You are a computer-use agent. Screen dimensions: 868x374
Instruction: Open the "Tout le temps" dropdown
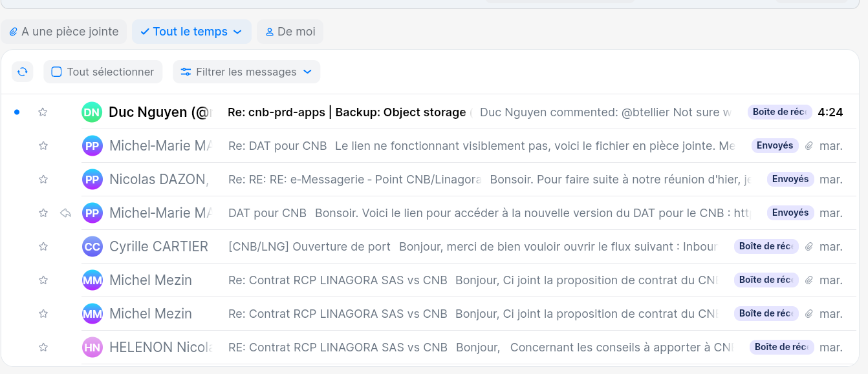pos(191,31)
